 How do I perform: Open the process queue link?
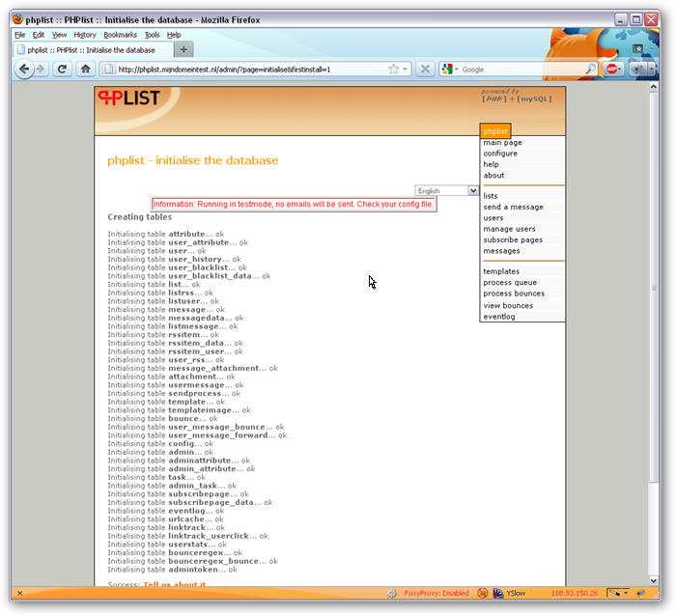[x=510, y=282]
